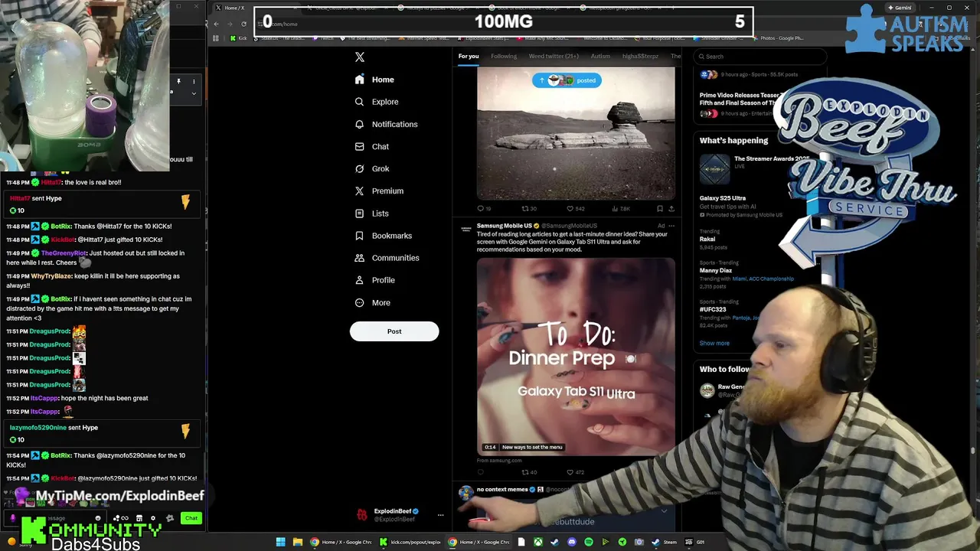Open view count on the Sphinx post
The height and width of the screenshot is (551, 980).
tap(620, 208)
